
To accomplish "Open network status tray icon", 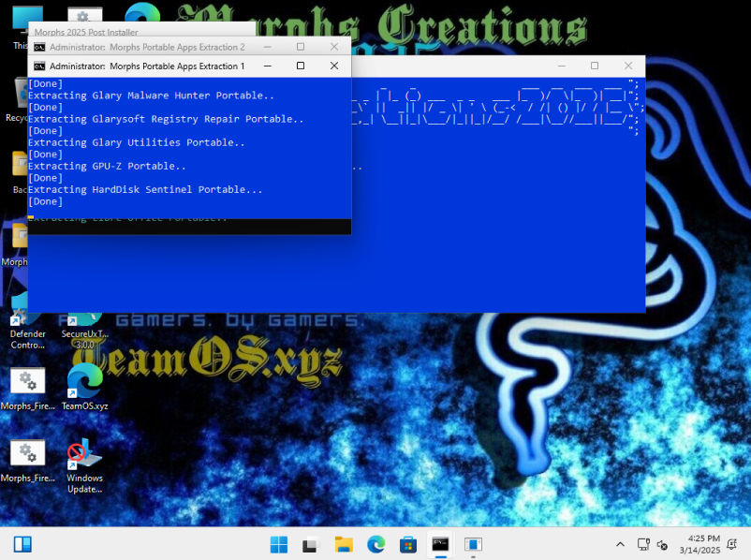I will (643, 545).
